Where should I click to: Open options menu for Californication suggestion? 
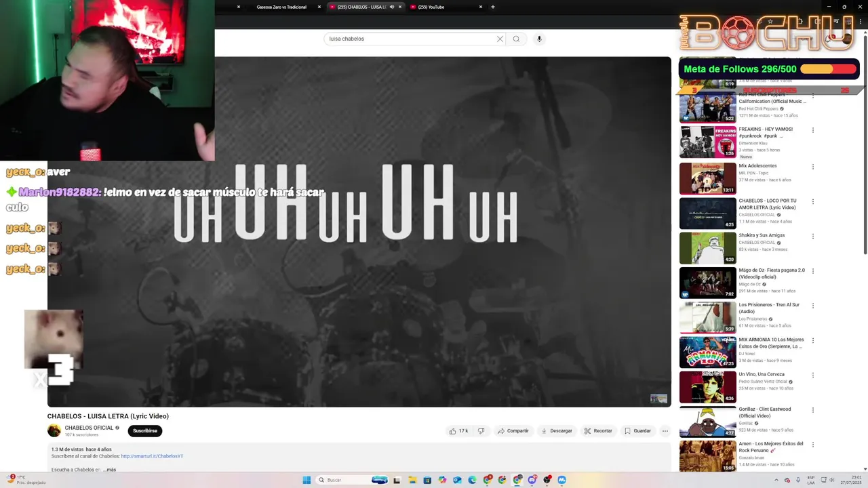[813, 96]
